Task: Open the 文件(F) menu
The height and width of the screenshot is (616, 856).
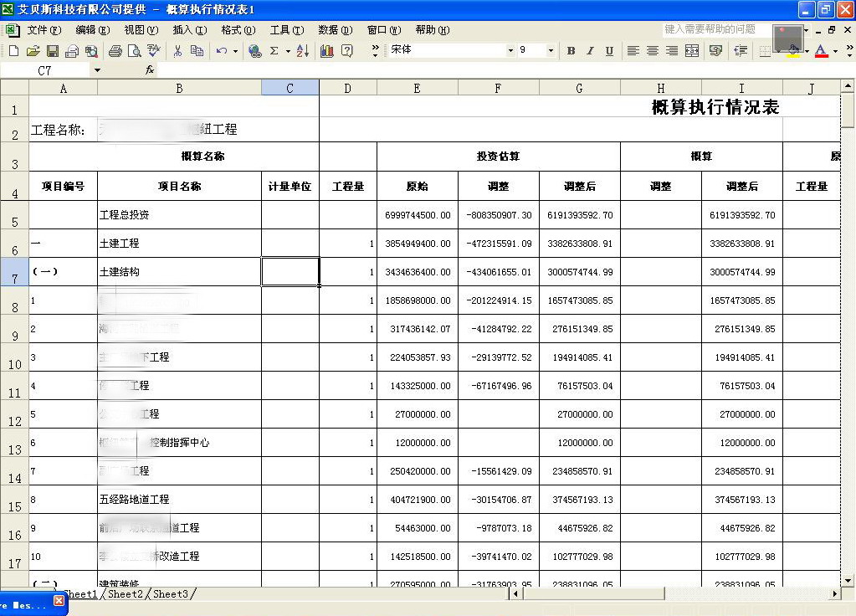Action: click(x=44, y=30)
